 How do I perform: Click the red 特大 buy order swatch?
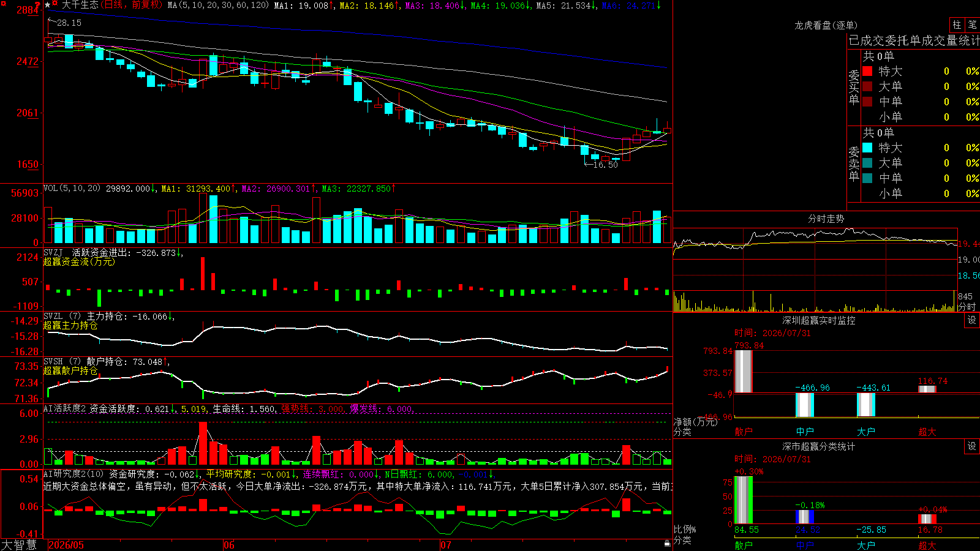(x=867, y=71)
